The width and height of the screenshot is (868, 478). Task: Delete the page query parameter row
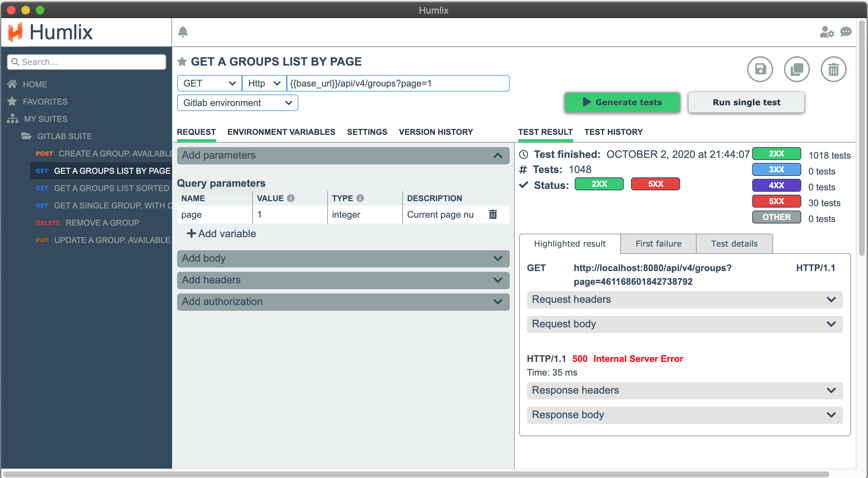[493, 214]
